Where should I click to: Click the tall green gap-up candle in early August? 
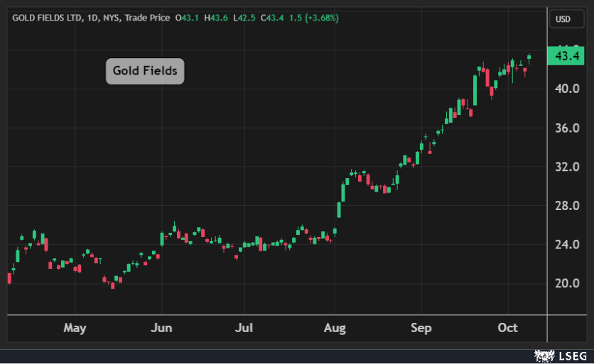pos(340,209)
